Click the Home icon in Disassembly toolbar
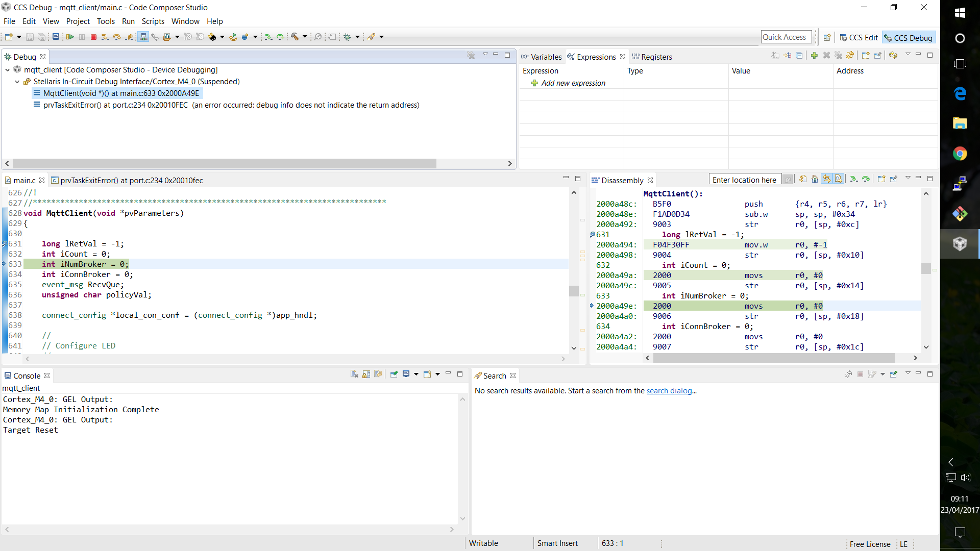 pyautogui.click(x=815, y=179)
